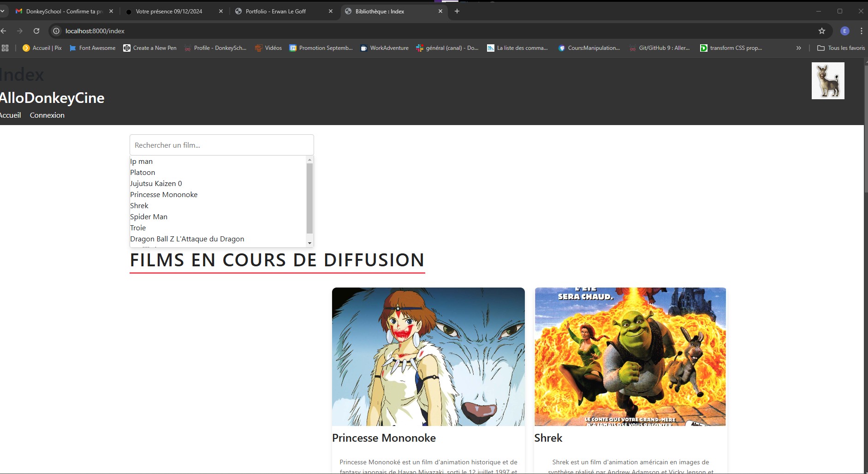868x474 pixels.
Task: Open the Create a New Pen bookmark
Action: coord(149,48)
